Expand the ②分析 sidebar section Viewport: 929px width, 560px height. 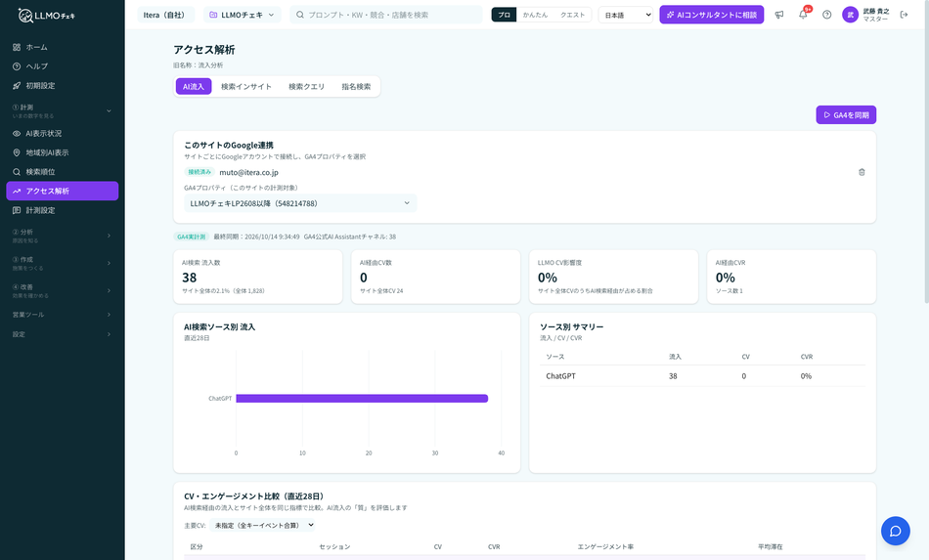pyautogui.click(x=63, y=236)
